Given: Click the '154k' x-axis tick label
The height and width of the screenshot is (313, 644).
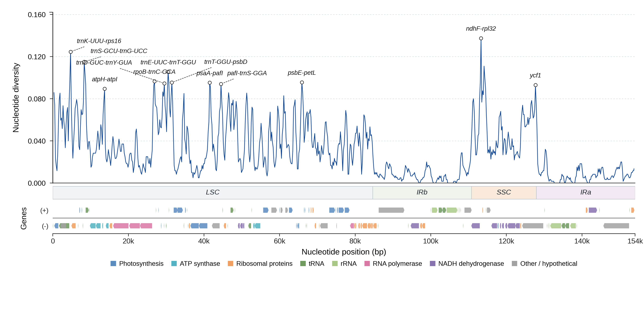Looking at the screenshot, I should (x=635, y=241).
